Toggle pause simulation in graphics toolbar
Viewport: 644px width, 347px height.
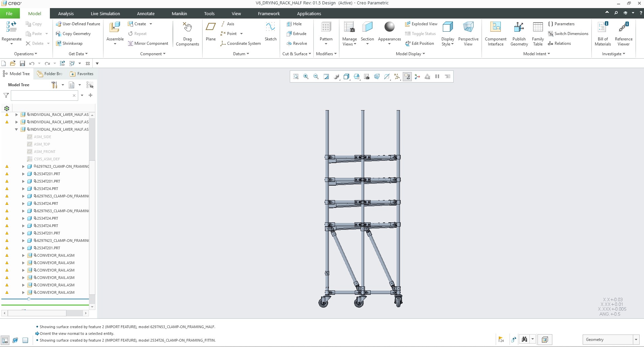tap(437, 76)
